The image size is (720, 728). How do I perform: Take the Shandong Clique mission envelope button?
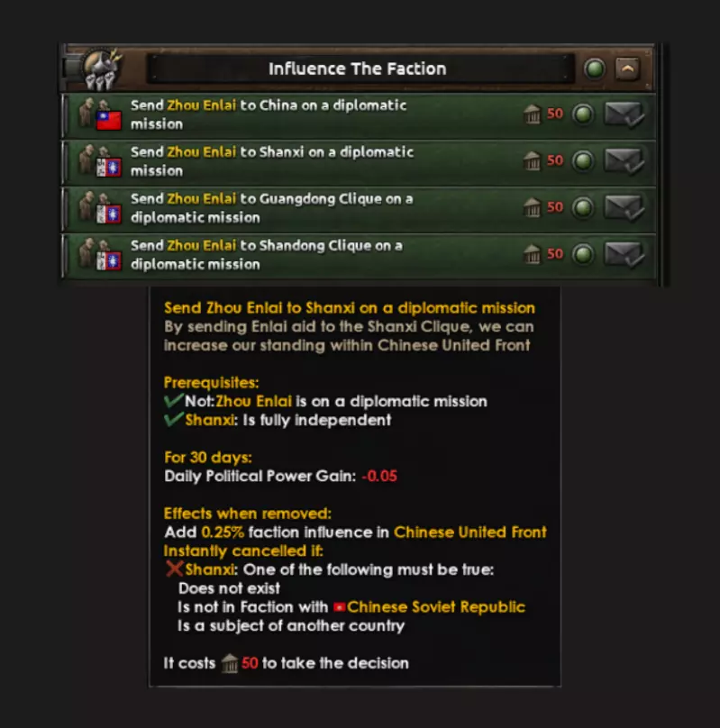(x=624, y=254)
